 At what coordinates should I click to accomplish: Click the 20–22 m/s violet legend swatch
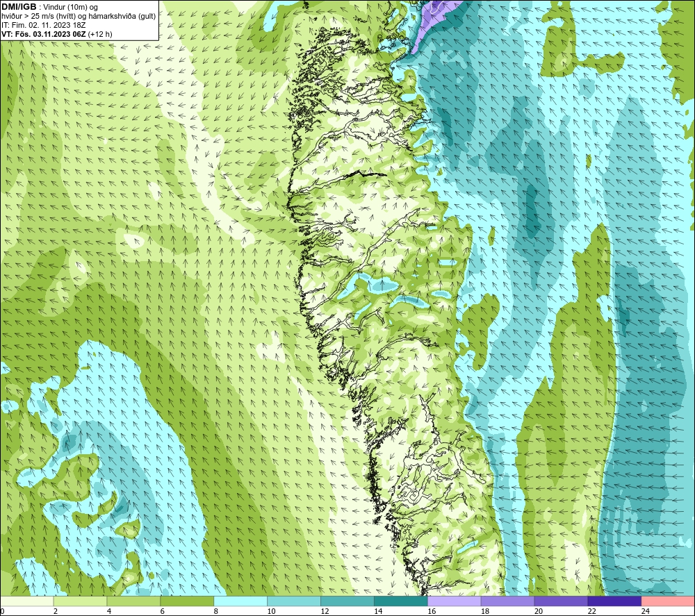click(x=561, y=601)
